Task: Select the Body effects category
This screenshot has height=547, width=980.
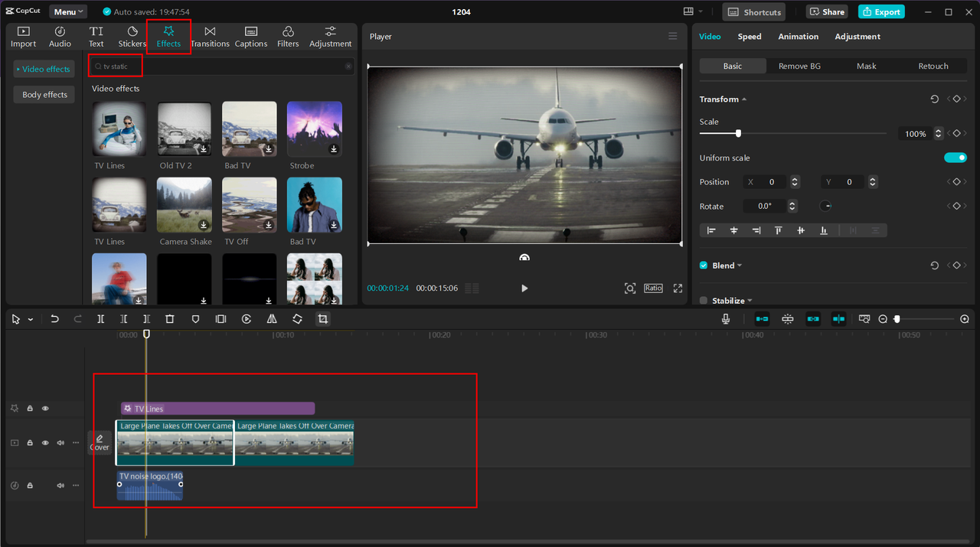Action: click(44, 95)
